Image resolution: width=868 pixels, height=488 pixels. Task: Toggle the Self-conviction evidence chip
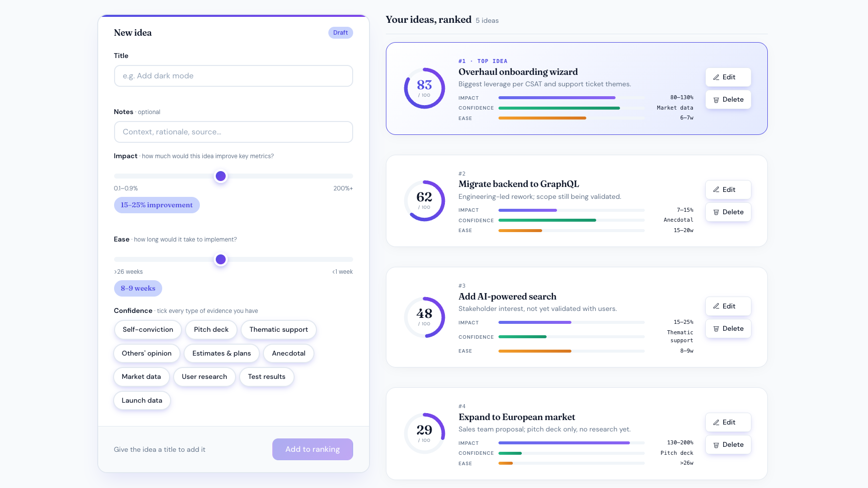148,330
